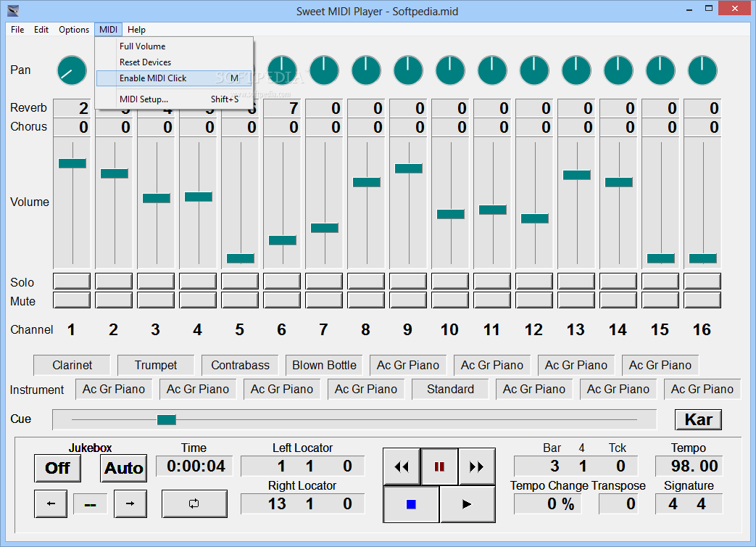The height and width of the screenshot is (547, 756).
Task: Click the Jukebox previous arrow button
Action: (x=51, y=503)
